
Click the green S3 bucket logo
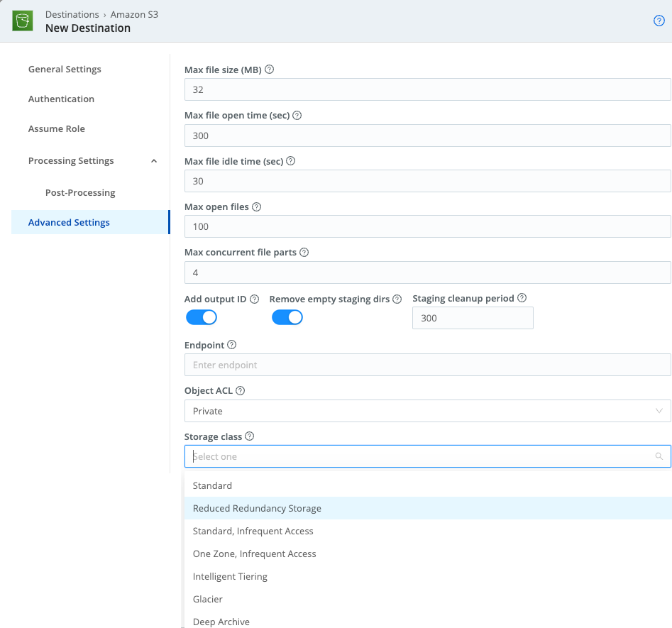[x=22, y=21]
